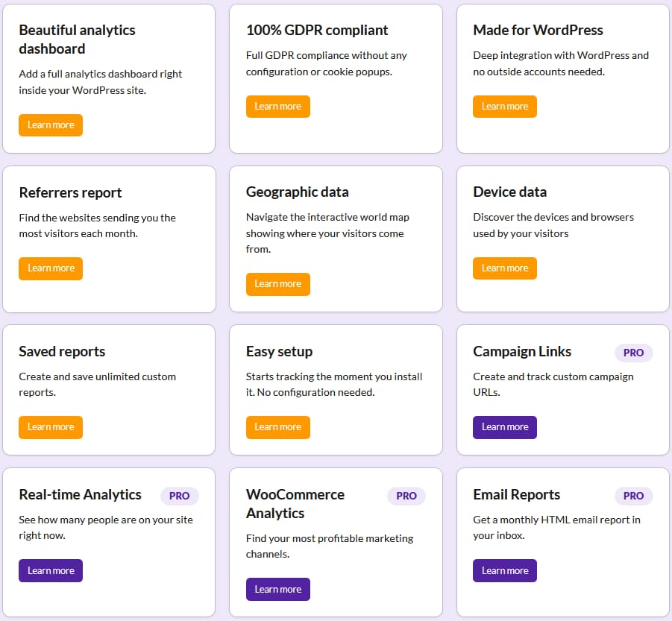Open Learn more for 100% GDPR compliant
The height and width of the screenshot is (621, 672).
point(277,107)
